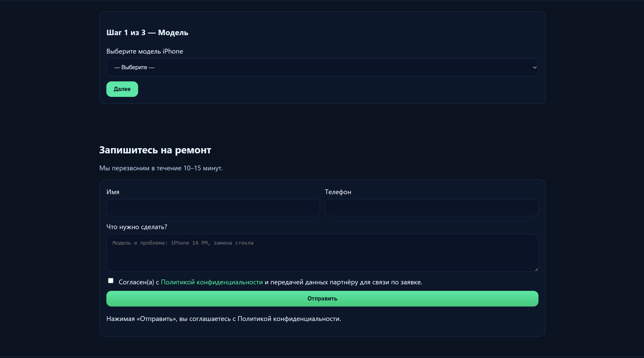
Task: Click the Телефон field label
Action: pyautogui.click(x=338, y=192)
